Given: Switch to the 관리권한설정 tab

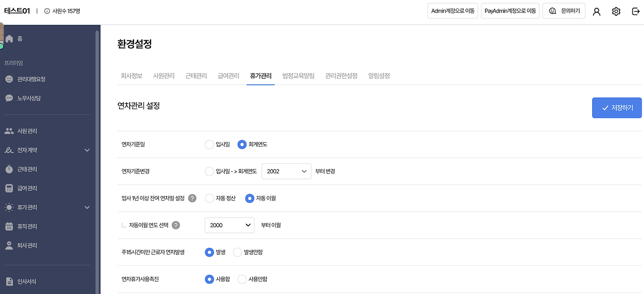Looking at the screenshot, I should (342, 76).
